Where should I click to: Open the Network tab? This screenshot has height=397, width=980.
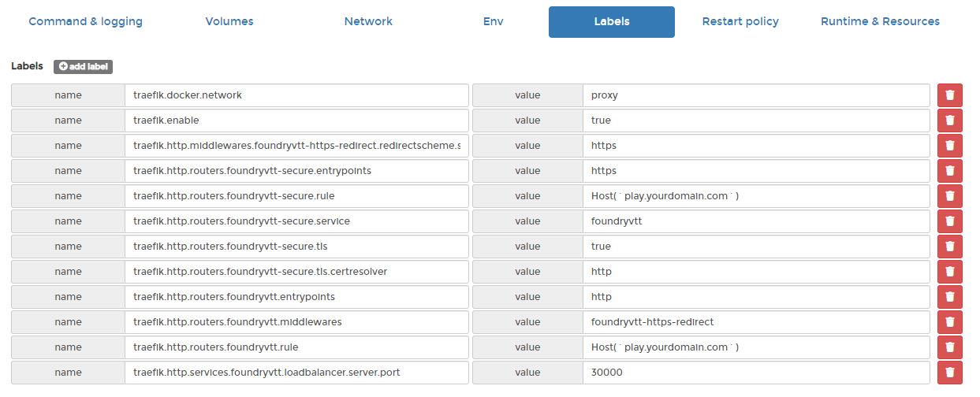click(368, 22)
